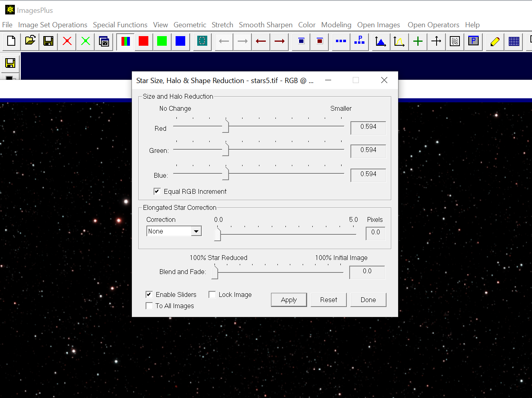Viewport: 532px width, 398px height.
Task: Click the Apply button
Action: tap(289, 300)
